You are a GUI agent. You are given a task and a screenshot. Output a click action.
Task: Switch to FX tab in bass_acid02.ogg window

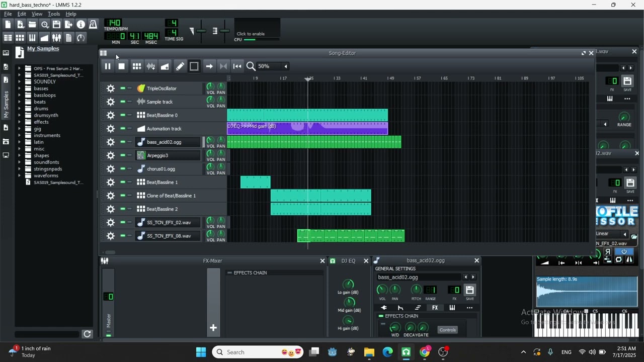[x=435, y=308]
